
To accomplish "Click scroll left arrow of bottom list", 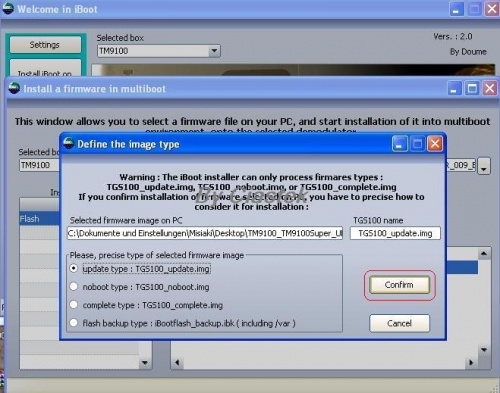I will pyautogui.click(x=177, y=362).
